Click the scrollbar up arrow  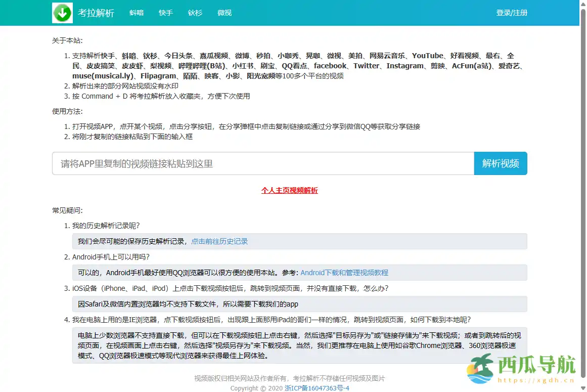pos(583,4)
